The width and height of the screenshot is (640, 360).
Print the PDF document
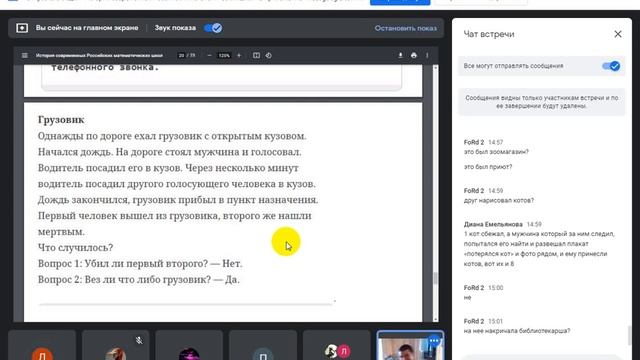coord(414,55)
